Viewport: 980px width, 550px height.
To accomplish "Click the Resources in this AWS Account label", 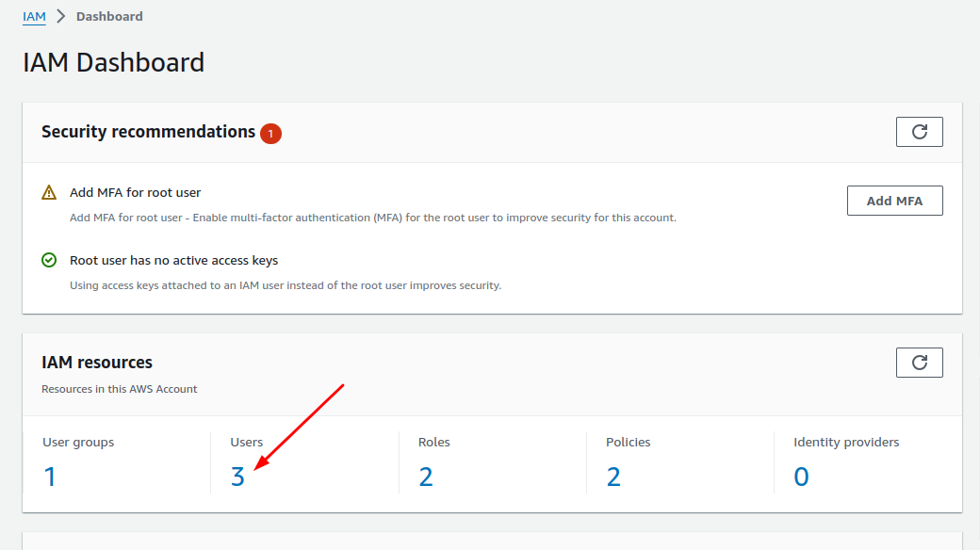I will pos(119,388).
